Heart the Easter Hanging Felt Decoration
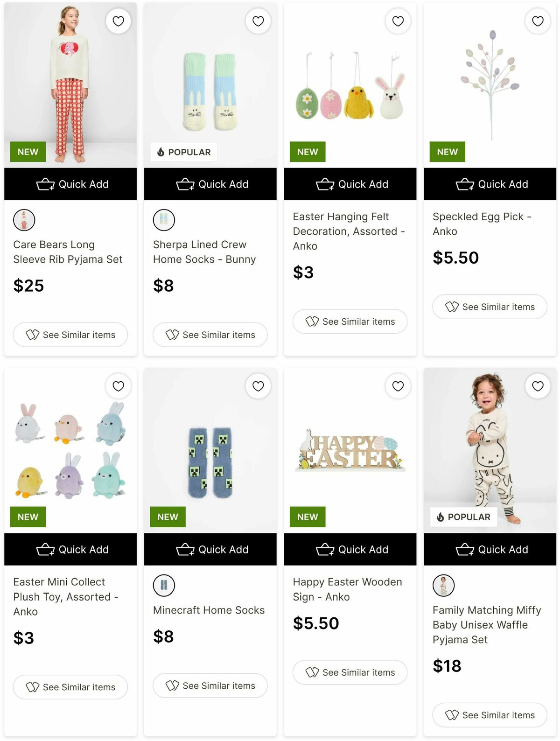The width and height of the screenshot is (560, 741). [398, 21]
